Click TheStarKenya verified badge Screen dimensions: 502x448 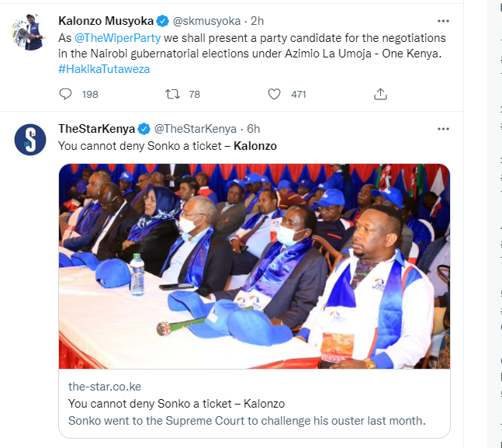(143, 129)
